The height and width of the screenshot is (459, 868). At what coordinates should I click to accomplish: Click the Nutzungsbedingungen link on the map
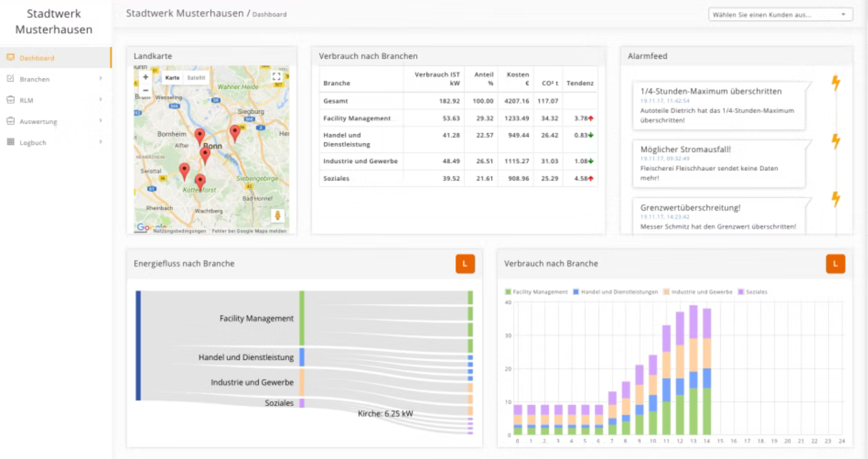[x=179, y=231]
